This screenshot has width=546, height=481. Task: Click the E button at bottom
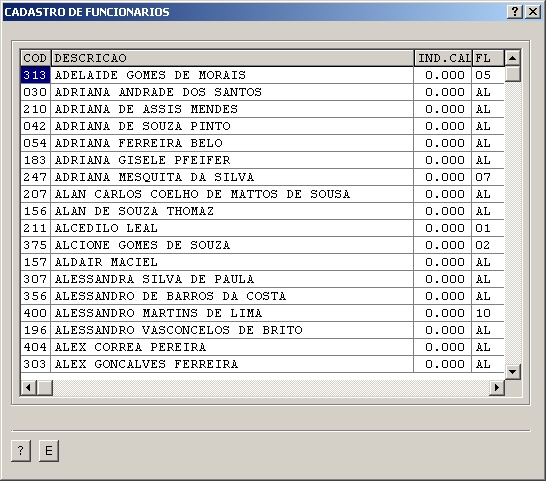(x=49, y=451)
